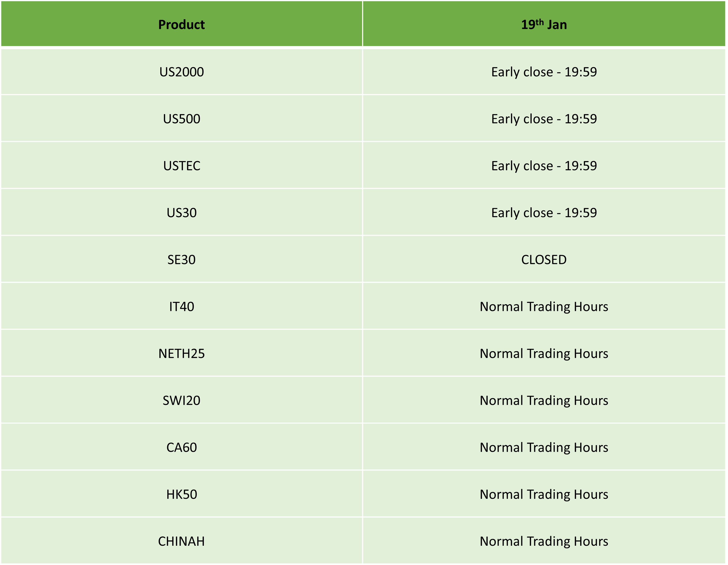Screen dimensions: 728x565
Task: Click the Product column header
Action: point(181,25)
